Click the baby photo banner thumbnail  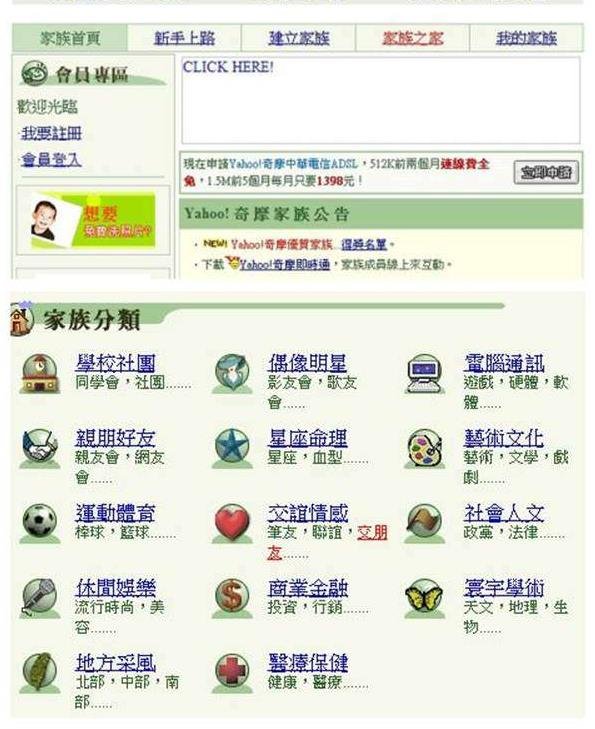tap(93, 220)
